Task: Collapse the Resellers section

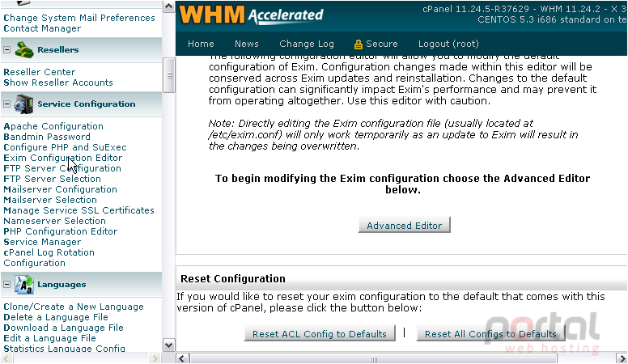Action: [6, 50]
